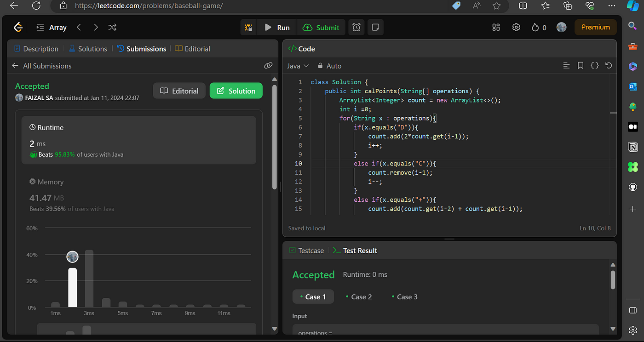Format code with the braces icon
The image size is (644, 342).
[594, 66]
